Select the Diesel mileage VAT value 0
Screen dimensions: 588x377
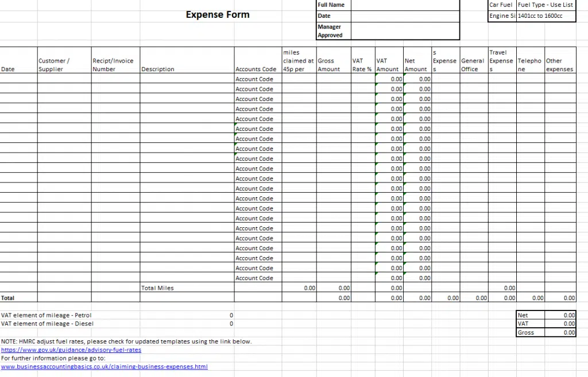(x=231, y=324)
